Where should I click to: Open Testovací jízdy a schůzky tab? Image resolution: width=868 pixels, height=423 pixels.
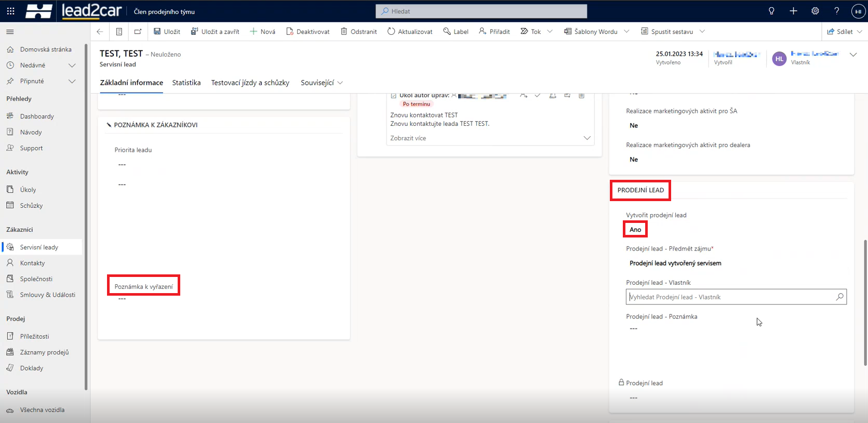(250, 83)
